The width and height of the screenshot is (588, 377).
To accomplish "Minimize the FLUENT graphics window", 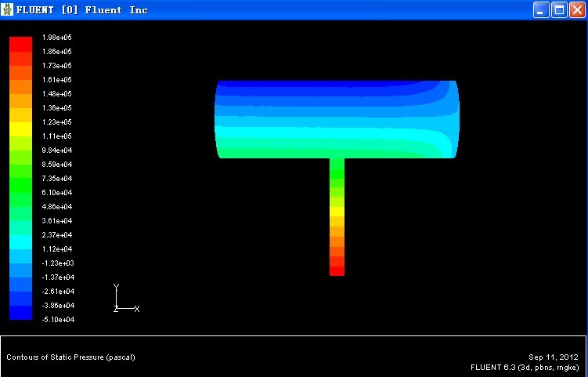I will (x=541, y=10).
